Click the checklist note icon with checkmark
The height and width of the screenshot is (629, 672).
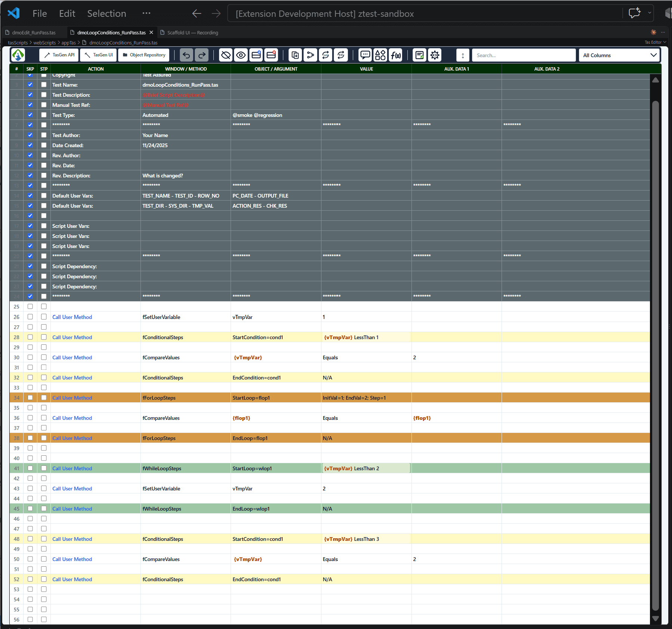pyautogui.click(x=419, y=55)
